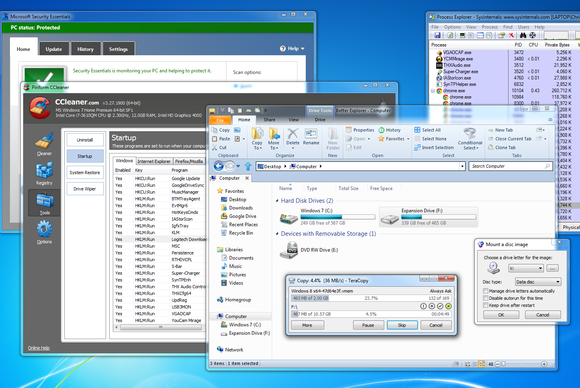The height and width of the screenshot is (388, 580).
Task: Click red X Kill Process icon in Process Explorer
Action: 511,36
